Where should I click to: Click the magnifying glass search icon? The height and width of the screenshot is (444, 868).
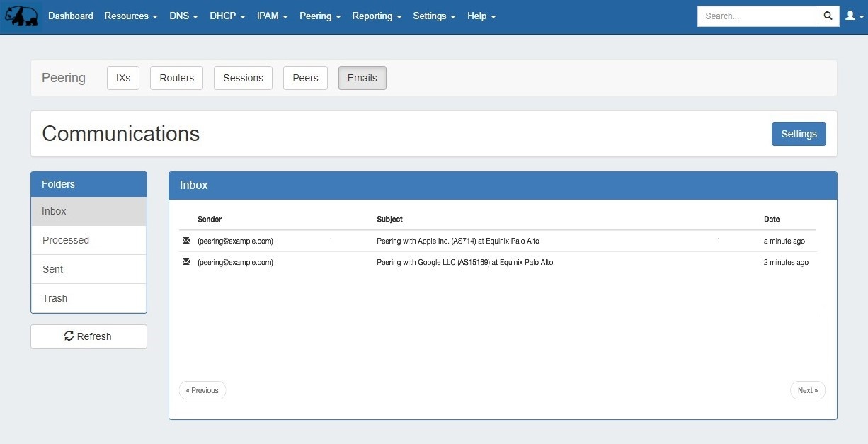pyautogui.click(x=828, y=16)
